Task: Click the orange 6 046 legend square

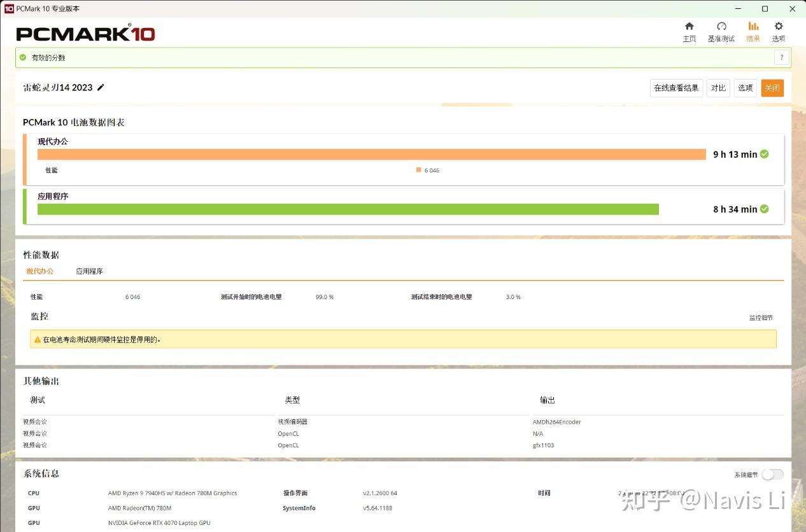Action: [418, 170]
